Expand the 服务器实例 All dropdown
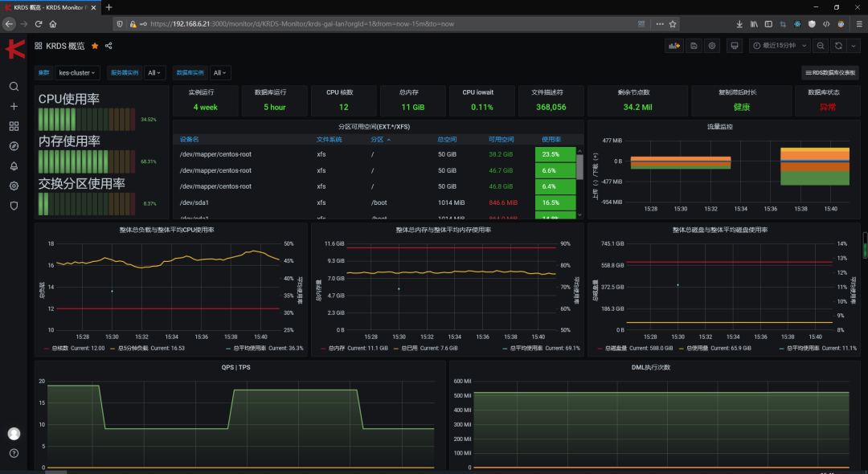This screenshot has height=474, width=868. click(x=154, y=72)
